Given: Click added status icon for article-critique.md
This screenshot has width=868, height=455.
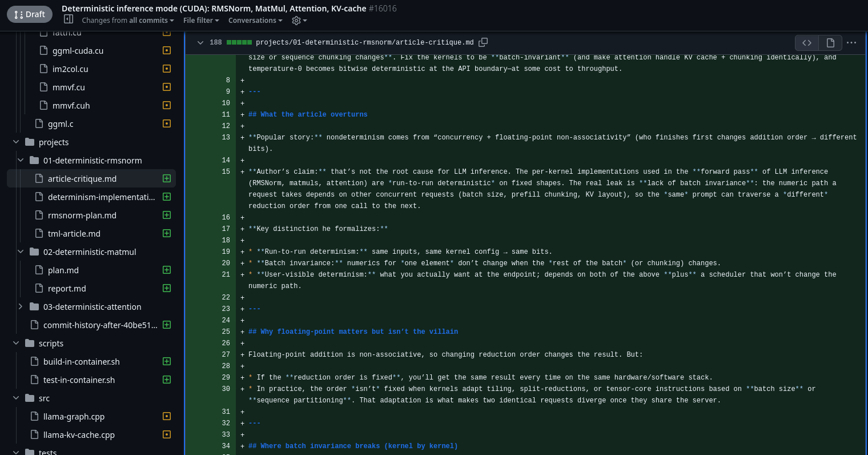Looking at the screenshot, I should (167, 179).
